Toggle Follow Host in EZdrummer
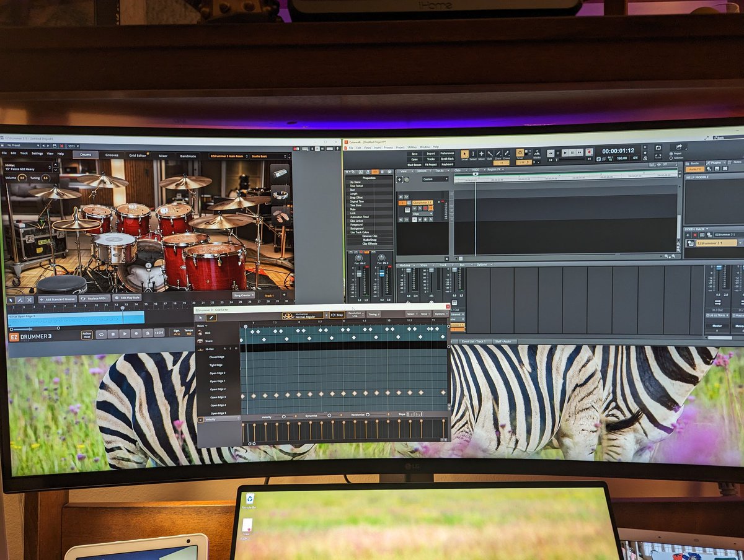This screenshot has width=744, height=560. click(87, 335)
